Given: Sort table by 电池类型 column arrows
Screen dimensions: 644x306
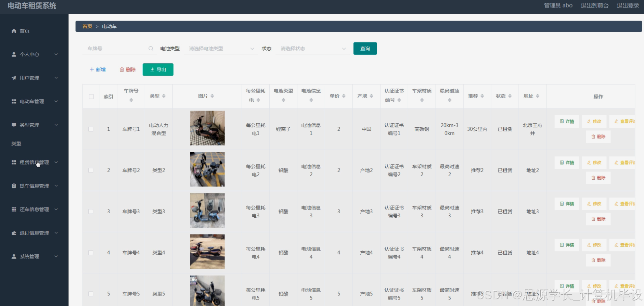Looking at the screenshot, I should tap(283, 100).
